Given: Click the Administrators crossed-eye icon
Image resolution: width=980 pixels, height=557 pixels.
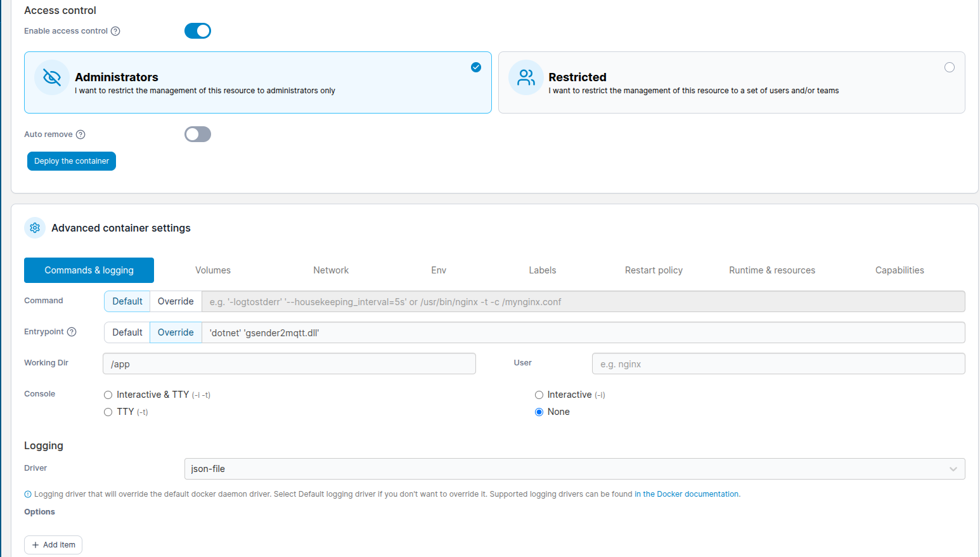Looking at the screenshot, I should 52,77.
